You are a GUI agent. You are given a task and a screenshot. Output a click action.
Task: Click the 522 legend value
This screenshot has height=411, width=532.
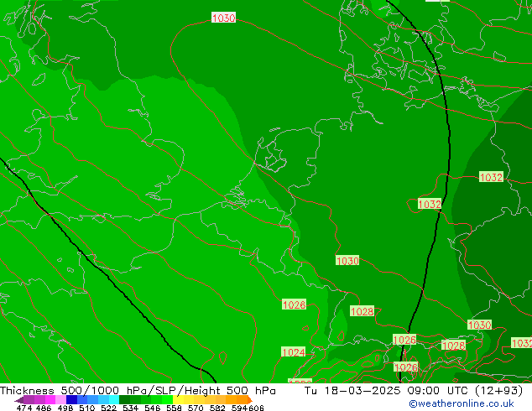click(x=108, y=408)
